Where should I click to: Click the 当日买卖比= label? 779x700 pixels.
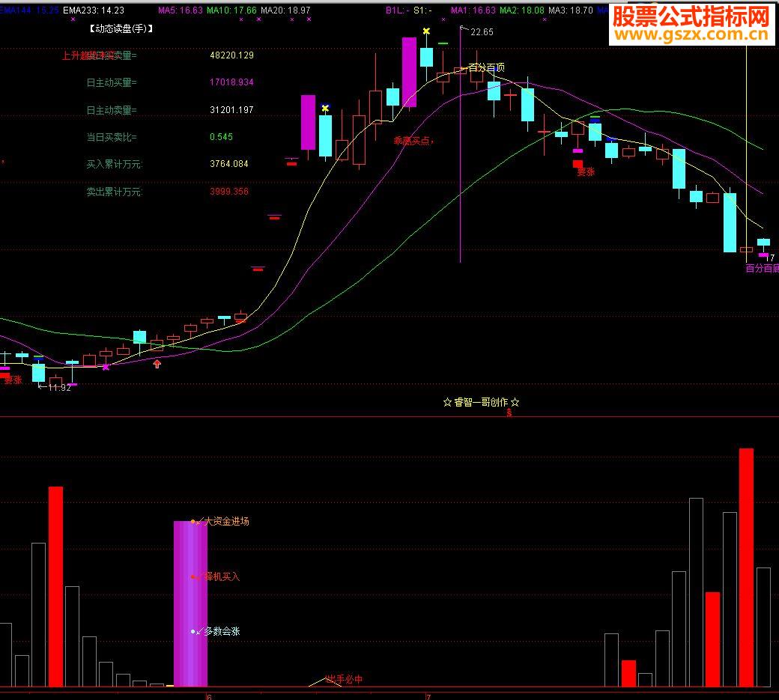(112, 137)
